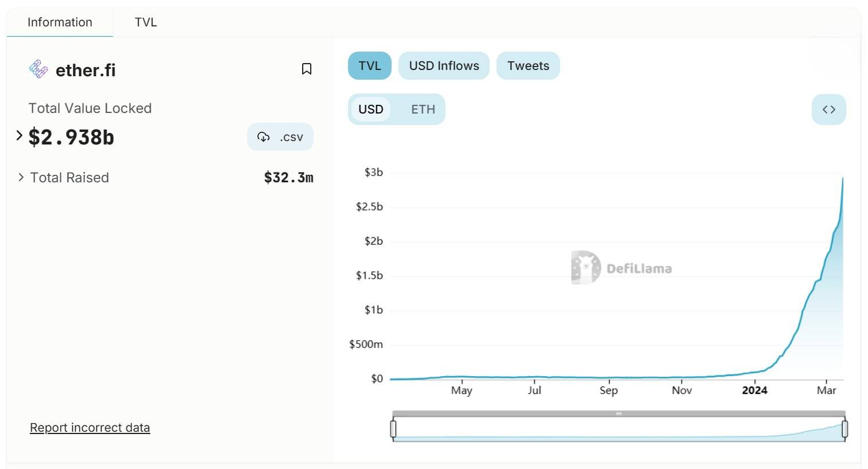Click the left handle of chart range slider
868x469 pixels.
(x=393, y=429)
